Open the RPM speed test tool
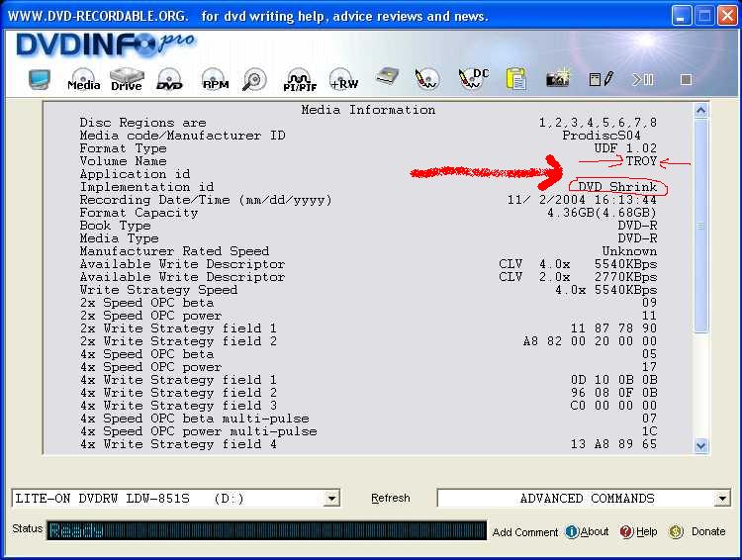The image size is (742, 560). pos(216,79)
